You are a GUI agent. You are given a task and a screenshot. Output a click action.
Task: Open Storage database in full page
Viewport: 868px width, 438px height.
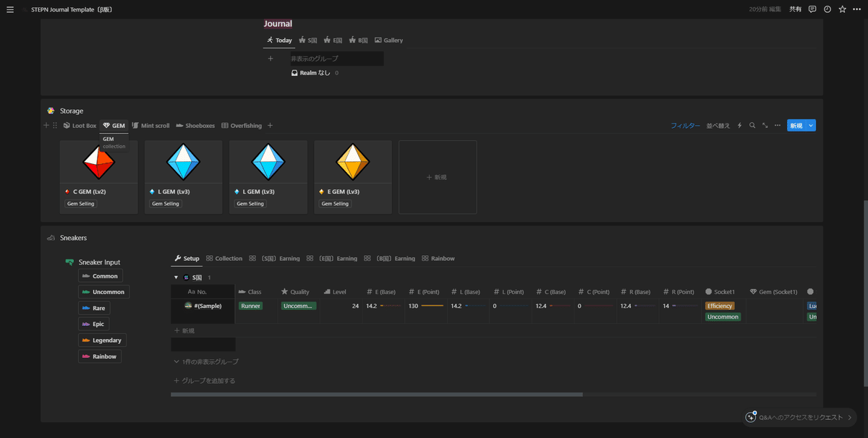click(765, 126)
